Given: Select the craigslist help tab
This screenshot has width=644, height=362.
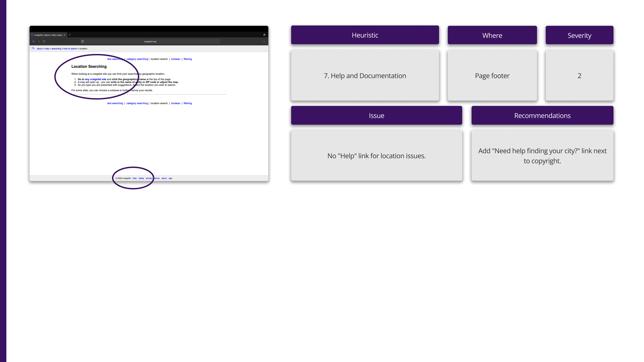Looking at the screenshot, I should pyautogui.click(x=48, y=35).
